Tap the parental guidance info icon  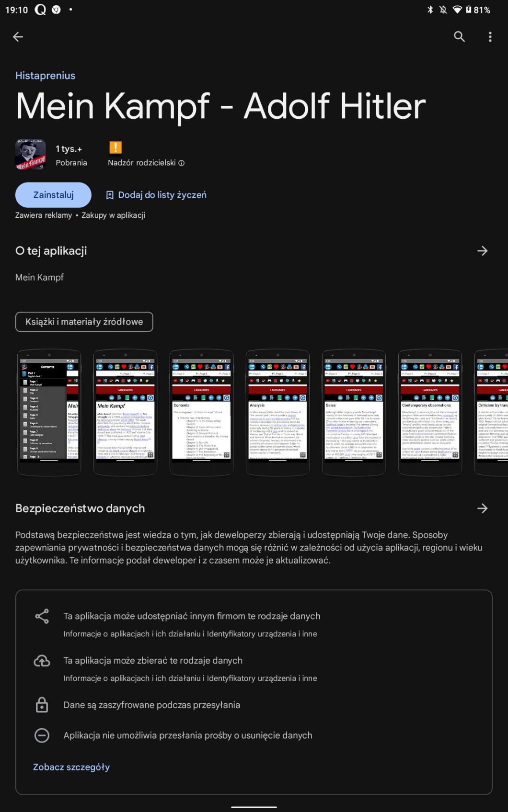(x=182, y=163)
